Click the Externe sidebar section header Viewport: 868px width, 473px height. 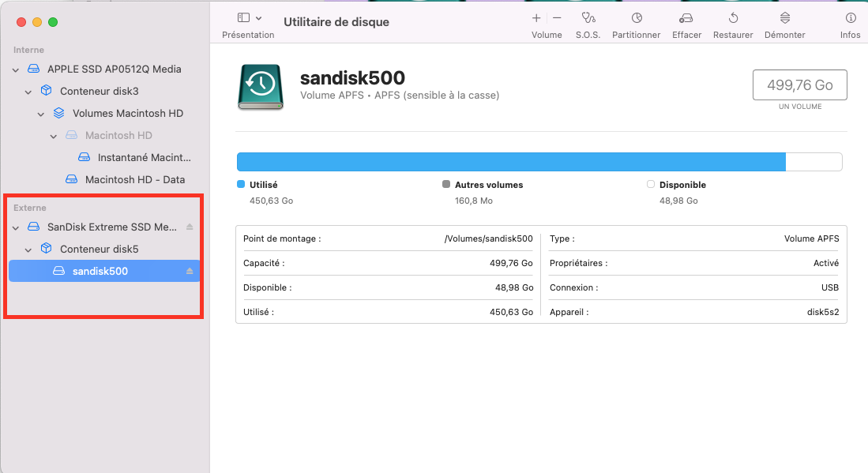30,208
